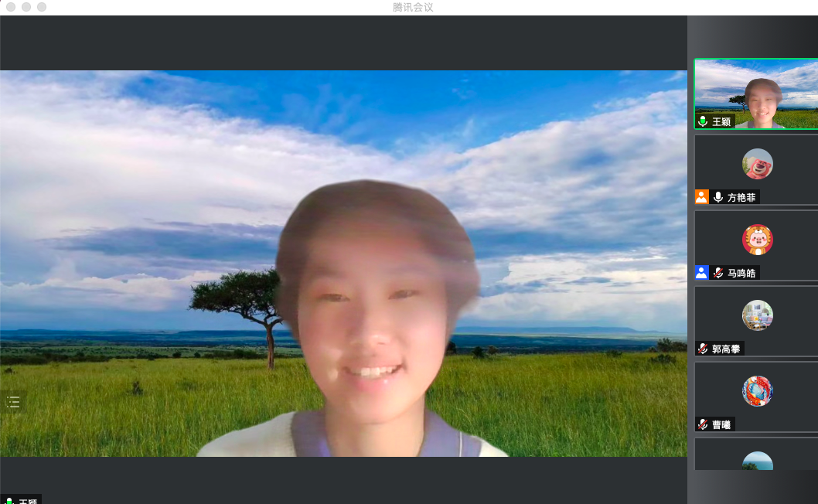Click the 腾讯会议 window title
The image size is (818, 504).
point(413,7)
